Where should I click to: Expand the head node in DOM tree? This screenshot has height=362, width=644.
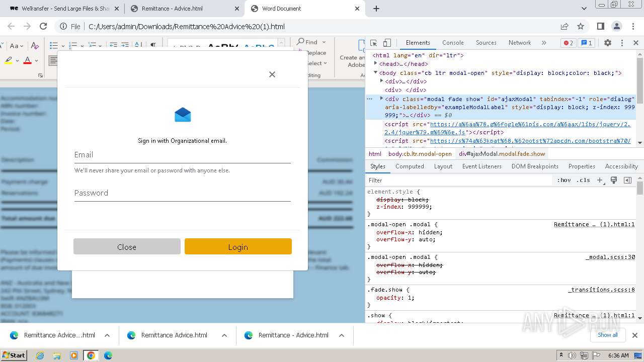pyautogui.click(x=375, y=64)
